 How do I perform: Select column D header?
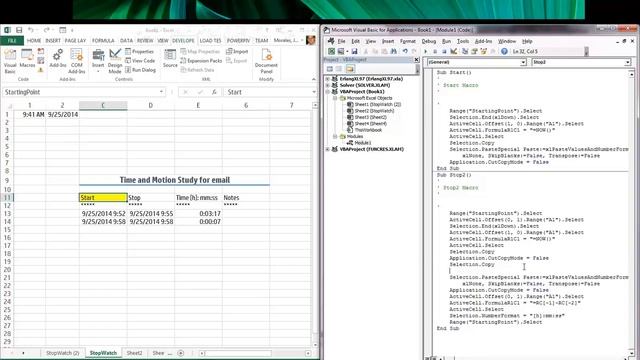point(151,105)
